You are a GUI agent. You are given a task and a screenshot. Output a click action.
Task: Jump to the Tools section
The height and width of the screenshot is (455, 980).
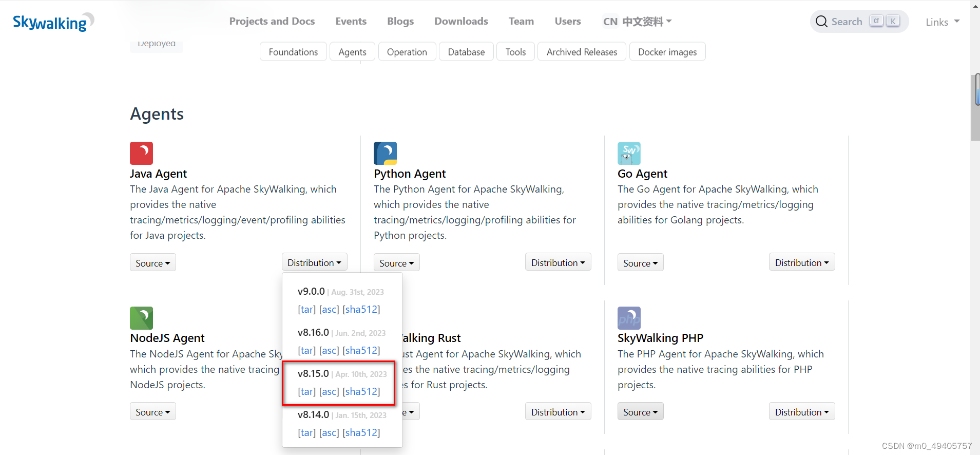coord(515,52)
